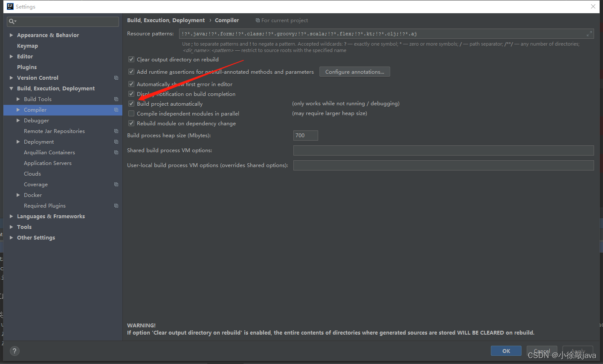The width and height of the screenshot is (603, 364).
Task: Click the per-project settings icon beside Compiler
Action: pos(116,110)
